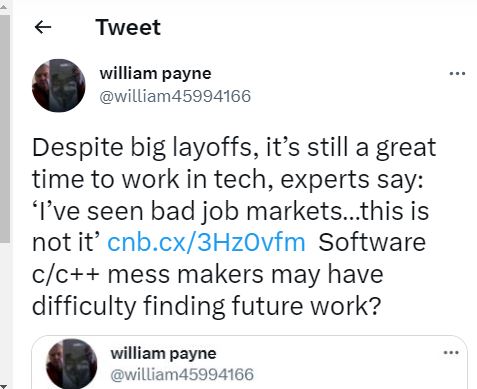Open the more options menu on main tweet
Image resolution: width=477 pixels, height=389 pixels.
pos(457,73)
